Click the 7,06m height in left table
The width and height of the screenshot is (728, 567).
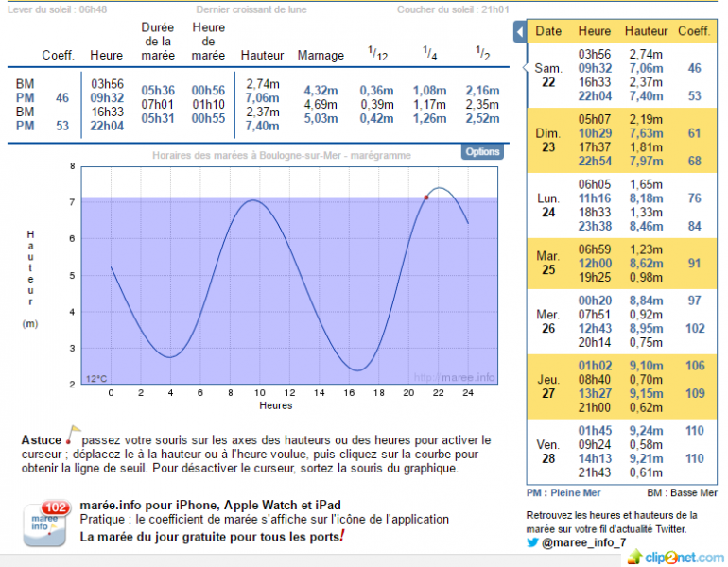[x=262, y=98]
